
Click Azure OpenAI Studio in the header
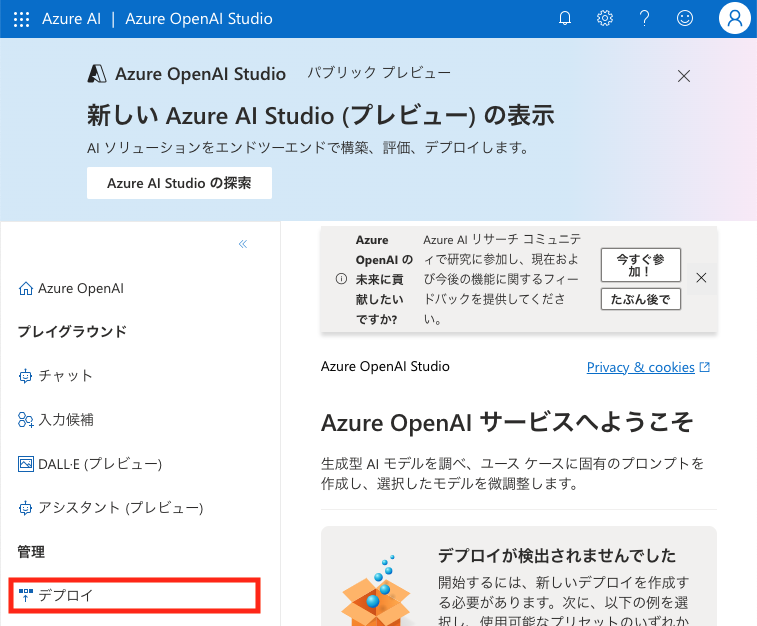[199, 19]
